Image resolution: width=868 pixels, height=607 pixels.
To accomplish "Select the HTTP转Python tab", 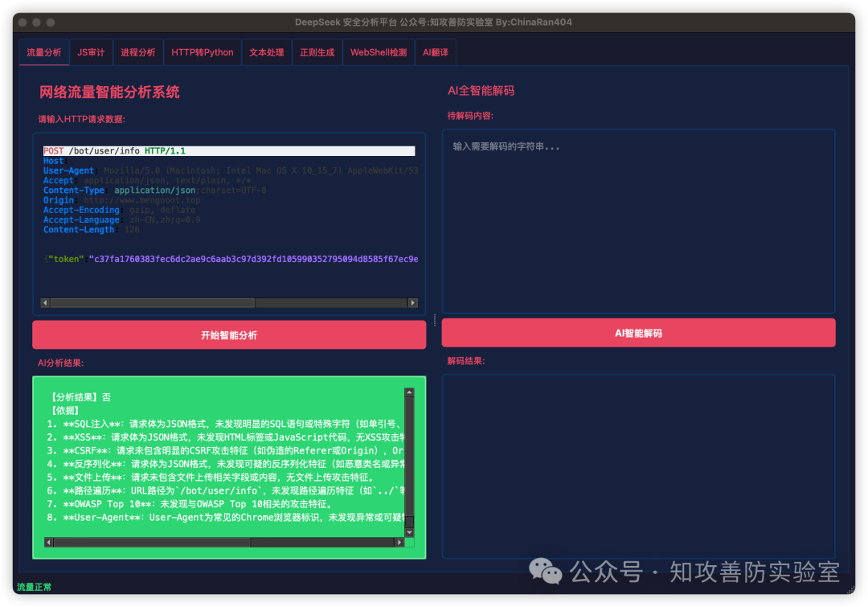I will point(203,52).
